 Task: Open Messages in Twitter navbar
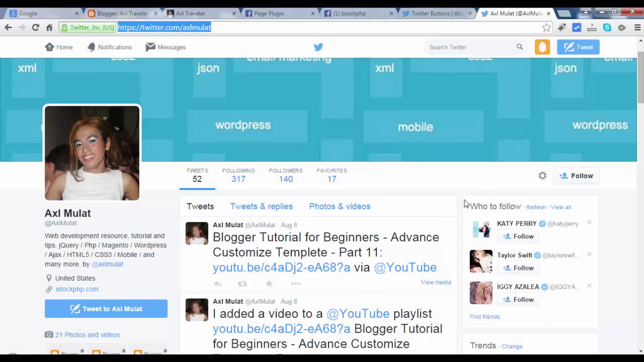coord(166,47)
